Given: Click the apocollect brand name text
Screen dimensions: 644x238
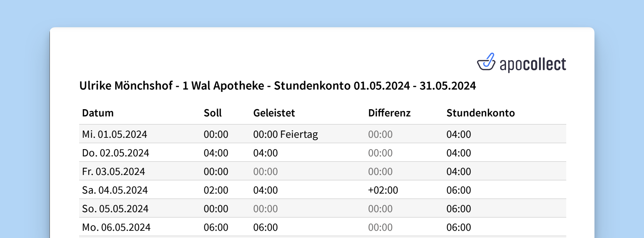Looking at the screenshot, I should [x=533, y=65].
